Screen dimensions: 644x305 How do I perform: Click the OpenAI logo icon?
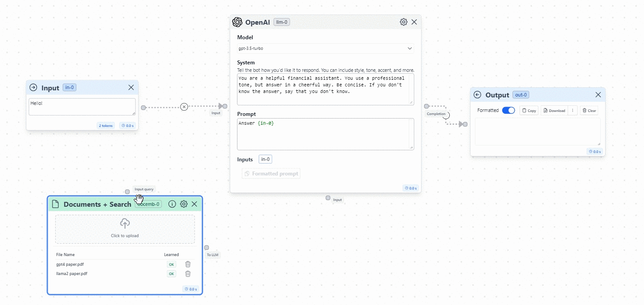[x=237, y=22]
